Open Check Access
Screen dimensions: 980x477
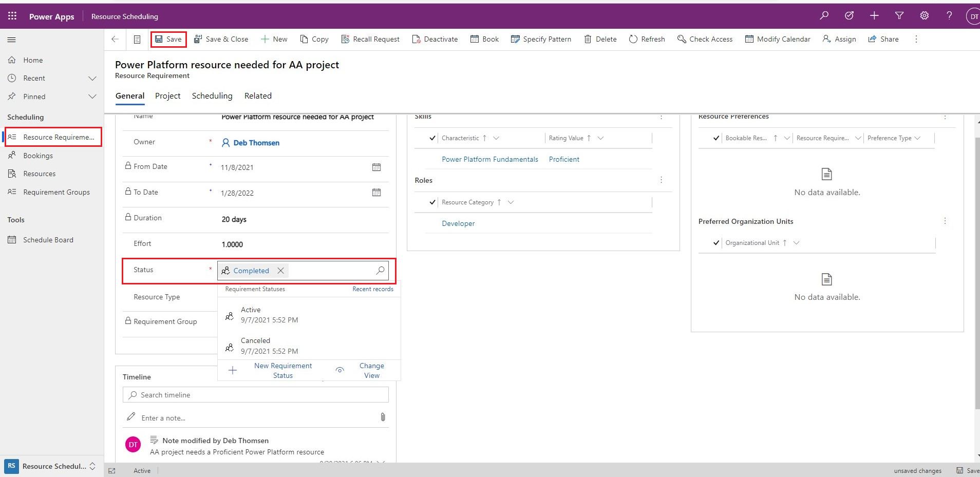705,39
